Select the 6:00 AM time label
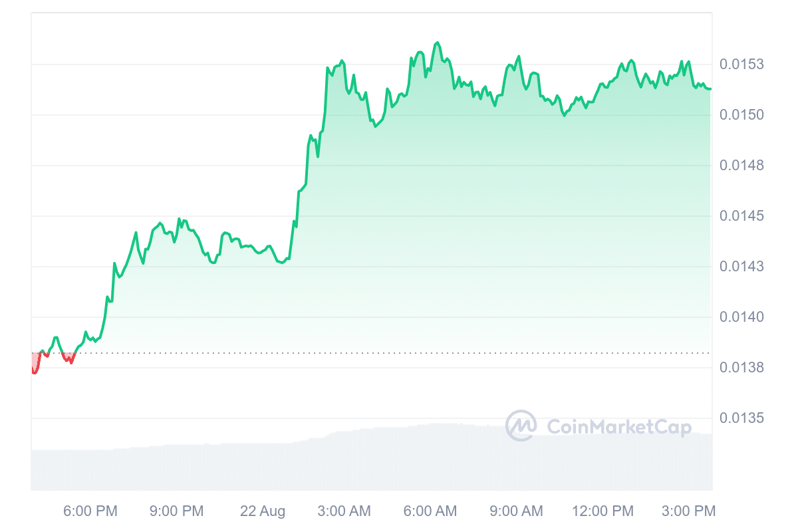This screenshot has height=532, width=798. [x=430, y=511]
